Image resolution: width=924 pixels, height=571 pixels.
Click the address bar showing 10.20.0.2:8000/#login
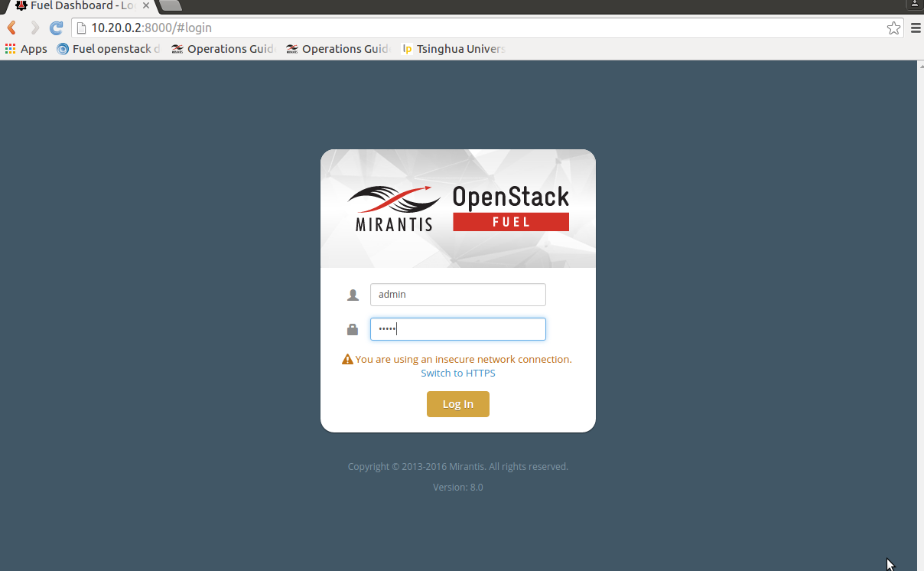click(x=486, y=28)
